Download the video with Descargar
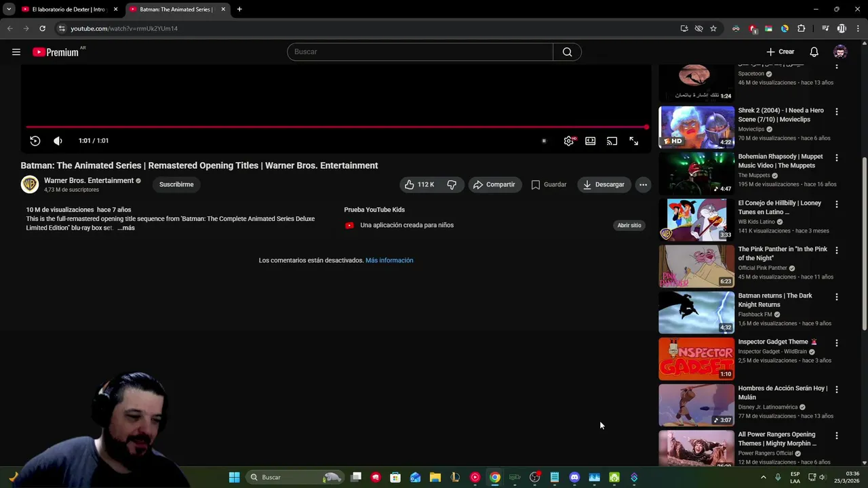 tap(604, 184)
